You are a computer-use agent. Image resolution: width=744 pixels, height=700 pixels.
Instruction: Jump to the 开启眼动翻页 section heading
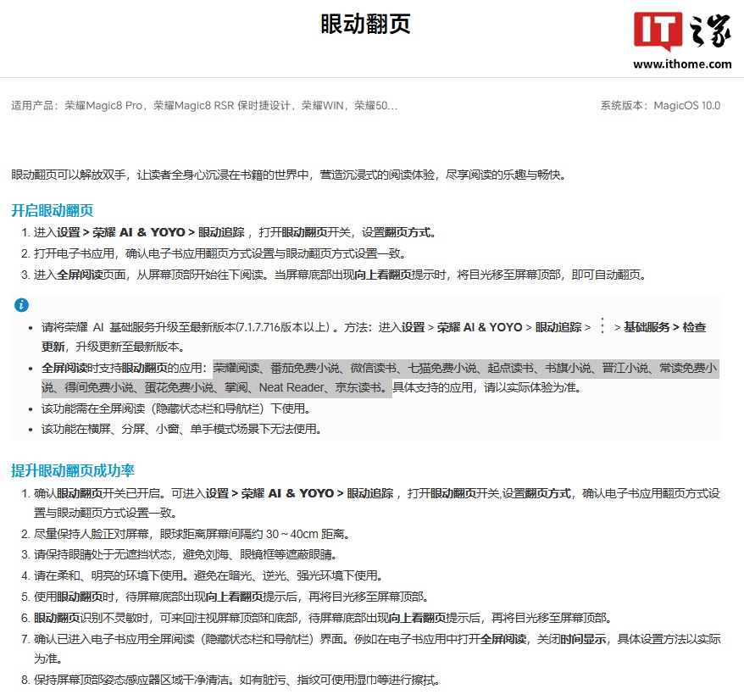tap(52, 211)
